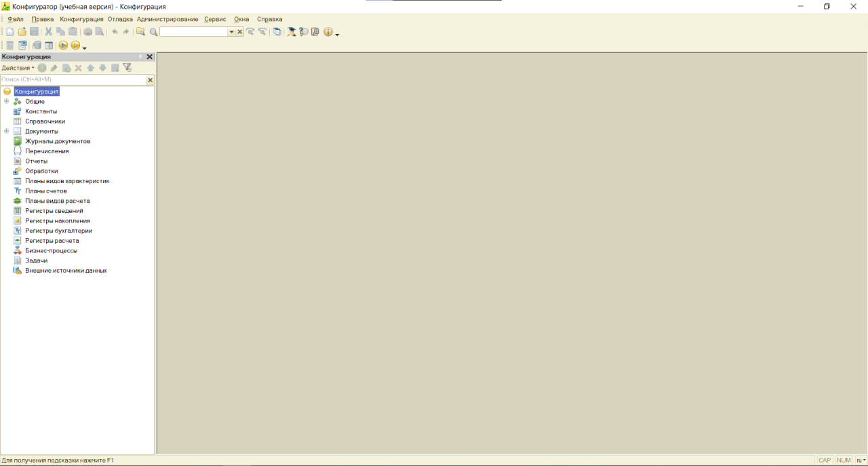Viewport: 868px width, 466px height.
Task: Click the Redo arrow icon
Action: click(125, 32)
